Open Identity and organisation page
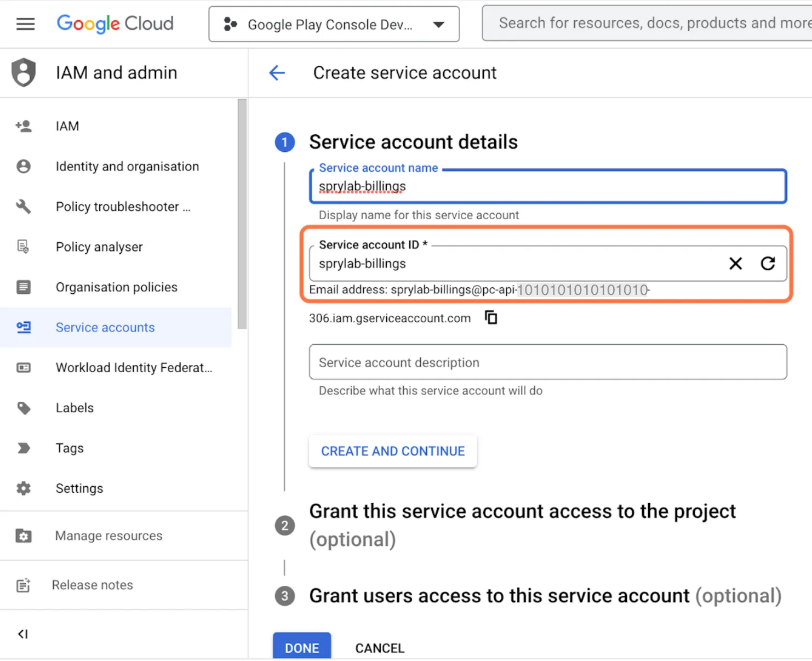The image size is (812, 661). [127, 167]
